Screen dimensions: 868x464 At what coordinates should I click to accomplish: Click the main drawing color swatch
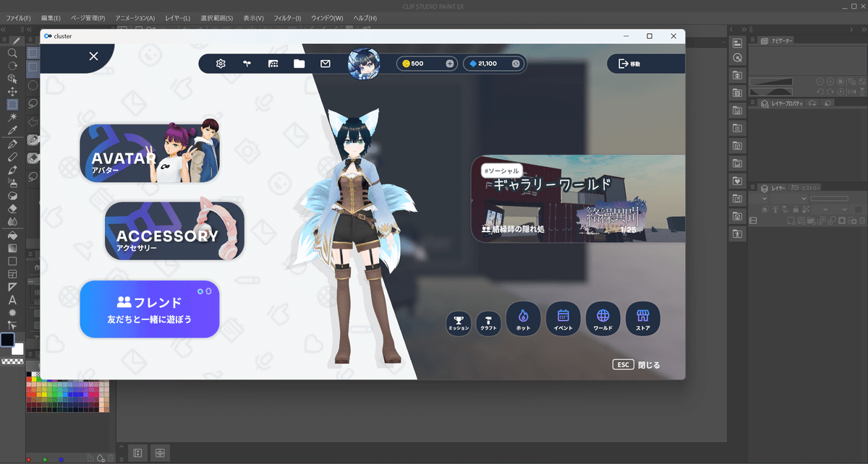click(8, 340)
